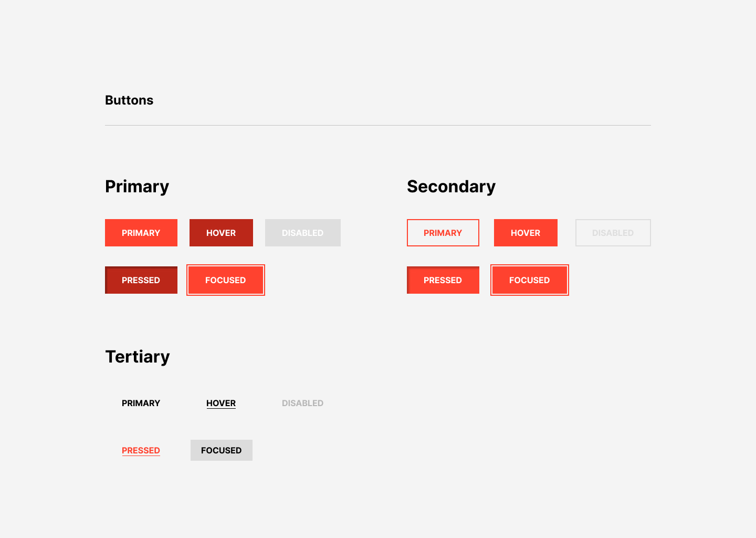This screenshot has width=756, height=538.
Task: Click the underlined HOVER Tertiary link
Action: (221, 403)
